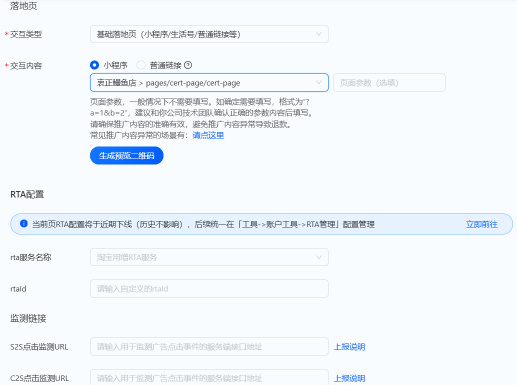This screenshot has width=517, height=385.
Task: Click 生成预览二维码 button
Action: coord(127,155)
